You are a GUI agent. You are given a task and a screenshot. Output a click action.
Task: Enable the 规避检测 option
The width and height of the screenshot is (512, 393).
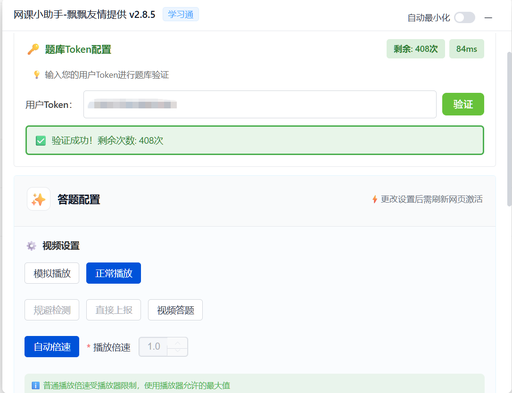[x=52, y=310]
